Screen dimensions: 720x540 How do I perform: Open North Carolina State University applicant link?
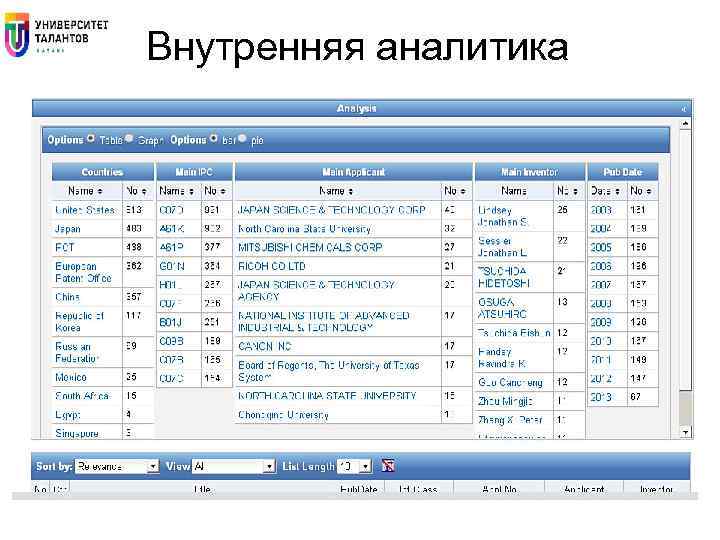[304, 229]
